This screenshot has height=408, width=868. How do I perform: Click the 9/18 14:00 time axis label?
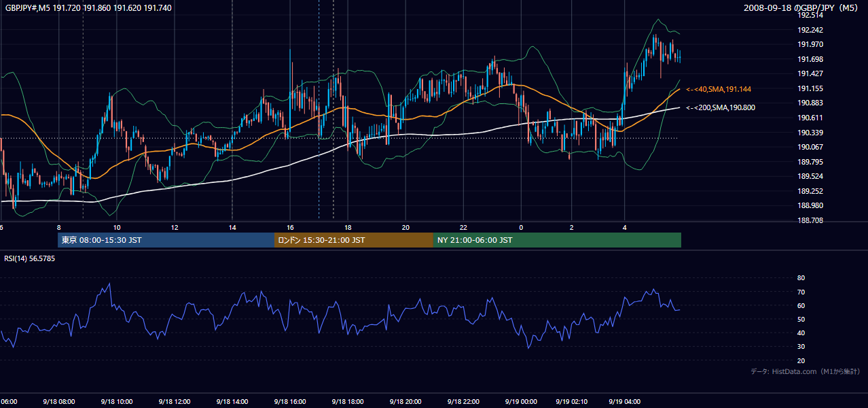click(x=232, y=402)
